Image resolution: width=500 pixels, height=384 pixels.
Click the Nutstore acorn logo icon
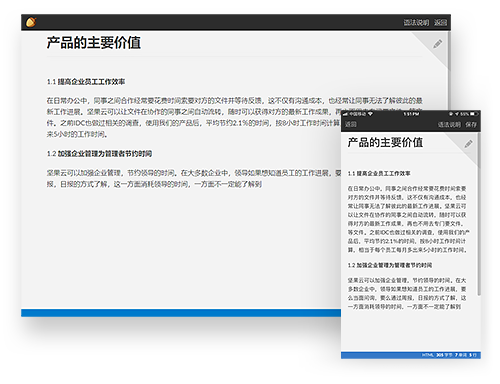tap(31, 22)
